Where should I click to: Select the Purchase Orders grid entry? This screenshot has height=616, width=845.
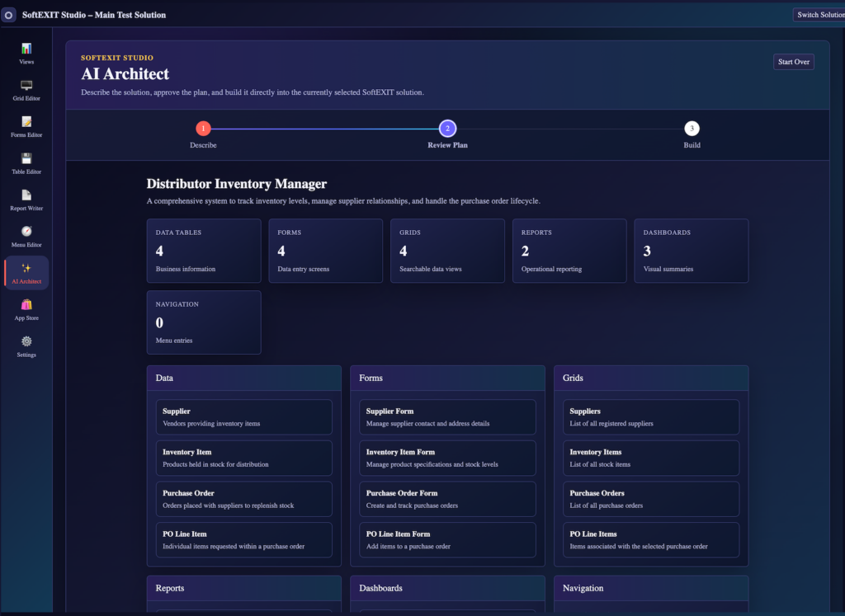coord(651,499)
